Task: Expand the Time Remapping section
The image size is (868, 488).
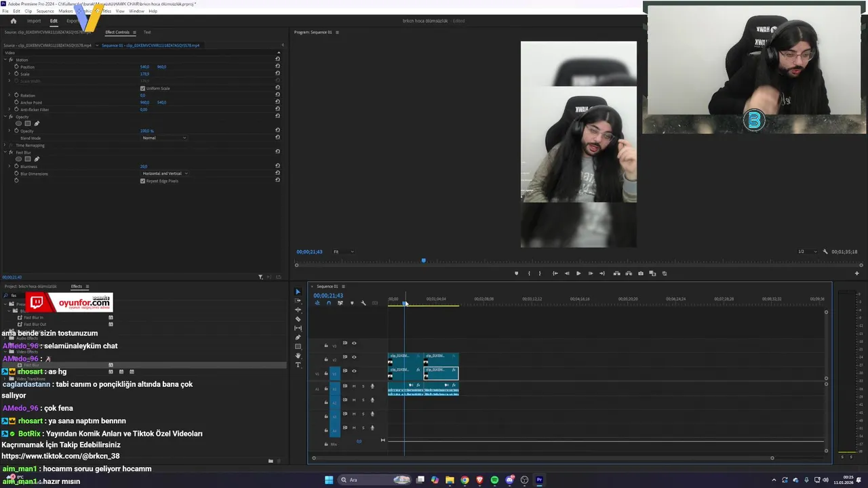Action: pos(5,145)
